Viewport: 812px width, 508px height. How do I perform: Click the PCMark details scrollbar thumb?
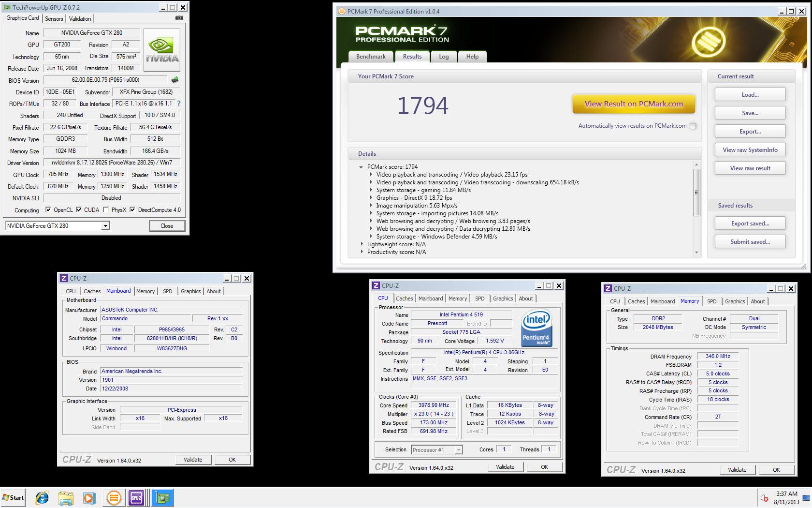click(696, 192)
